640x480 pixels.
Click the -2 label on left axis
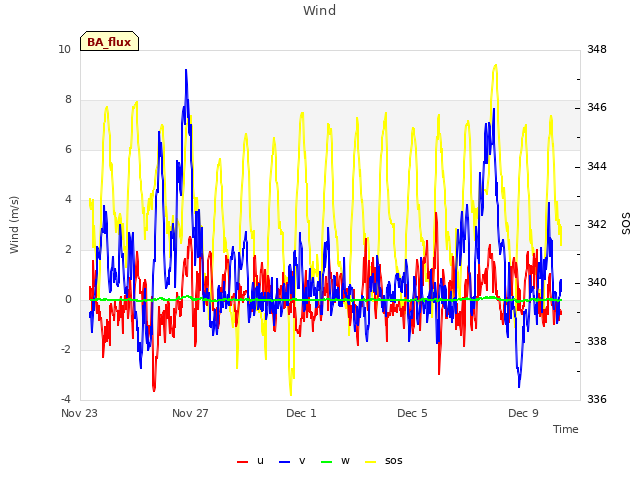coord(66,349)
